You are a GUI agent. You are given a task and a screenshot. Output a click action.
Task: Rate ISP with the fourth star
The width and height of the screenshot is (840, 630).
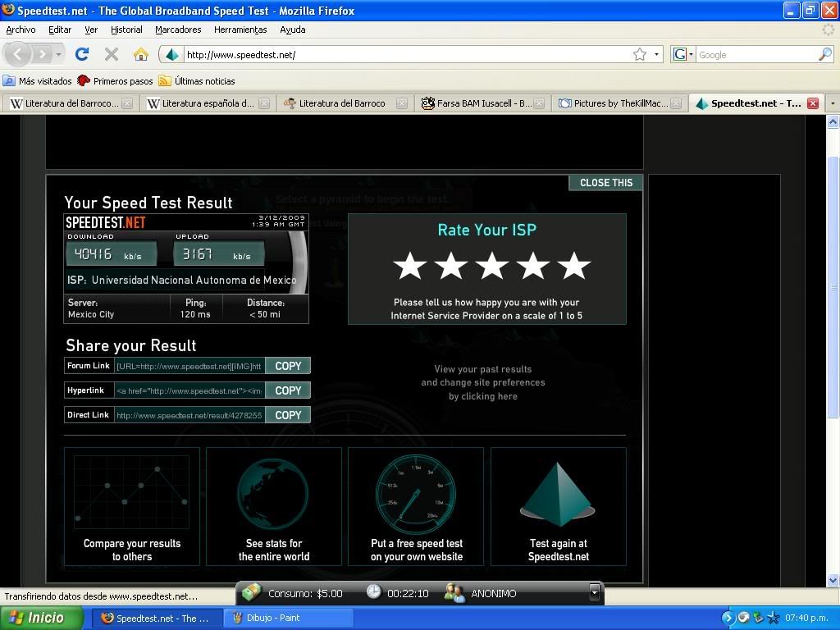point(532,265)
